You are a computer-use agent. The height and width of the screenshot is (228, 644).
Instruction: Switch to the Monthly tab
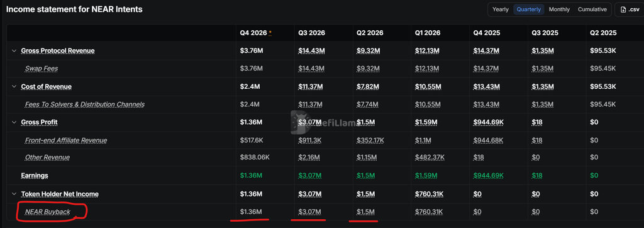click(559, 9)
